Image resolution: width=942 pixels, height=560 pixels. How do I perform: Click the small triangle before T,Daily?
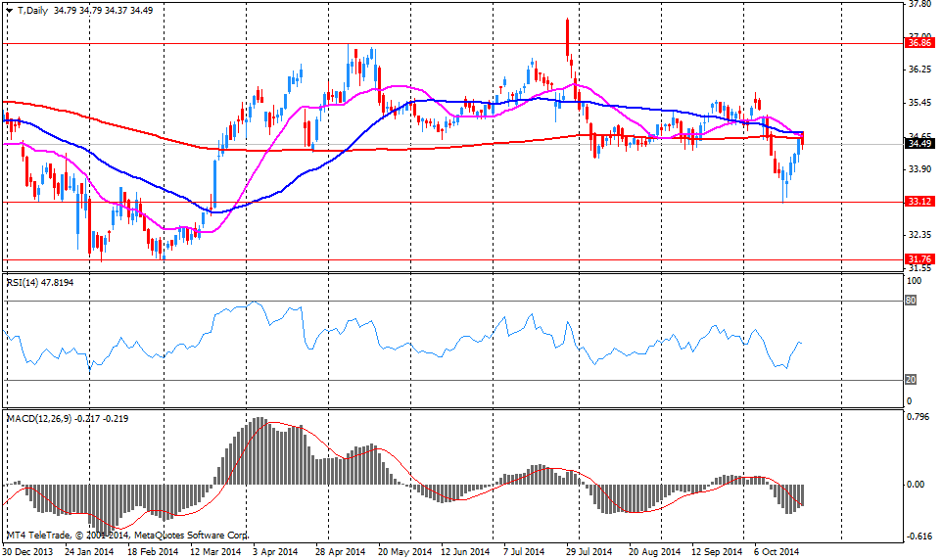tap(10, 10)
